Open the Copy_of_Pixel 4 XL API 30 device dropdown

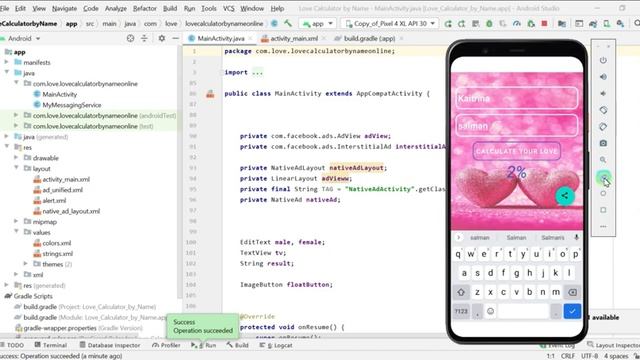click(x=390, y=24)
